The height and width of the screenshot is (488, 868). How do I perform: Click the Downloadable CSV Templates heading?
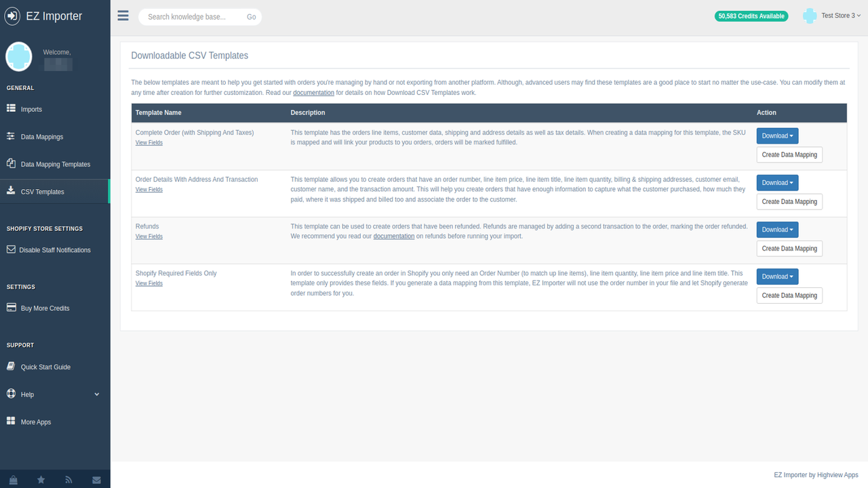coord(190,56)
